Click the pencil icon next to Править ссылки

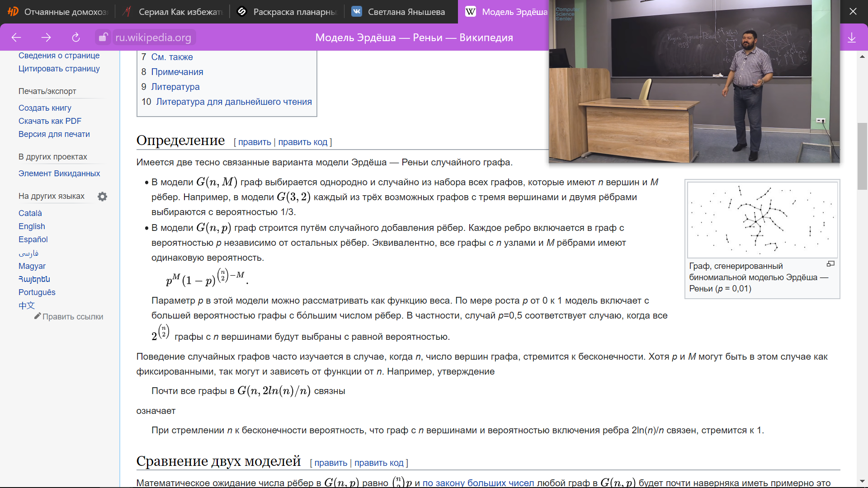(x=38, y=316)
